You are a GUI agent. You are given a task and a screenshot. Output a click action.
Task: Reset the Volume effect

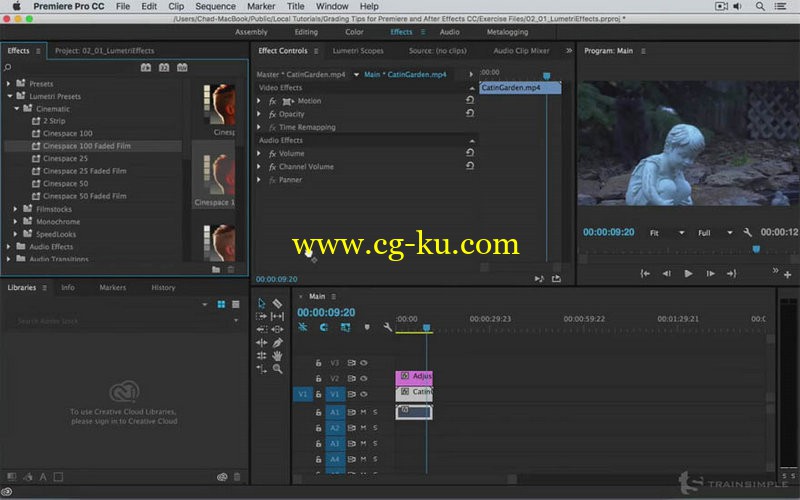point(470,153)
